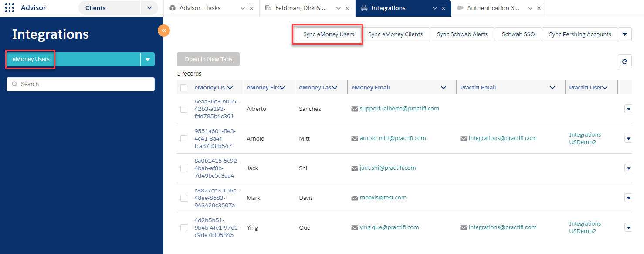This screenshot has height=254, width=644.
Task: Sort by the eMoney Email column header
Action: coord(370,88)
